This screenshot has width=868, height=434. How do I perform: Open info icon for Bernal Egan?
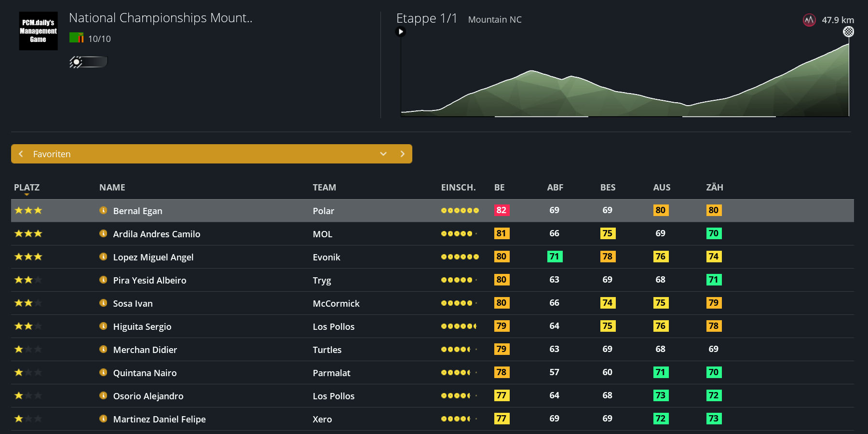pos(103,210)
